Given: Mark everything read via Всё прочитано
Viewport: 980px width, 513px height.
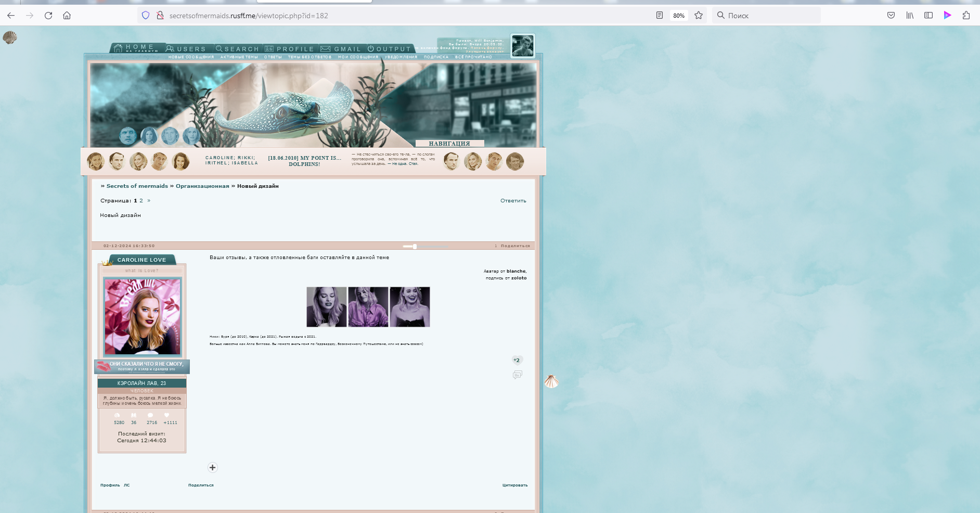Looking at the screenshot, I should point(473,57).
